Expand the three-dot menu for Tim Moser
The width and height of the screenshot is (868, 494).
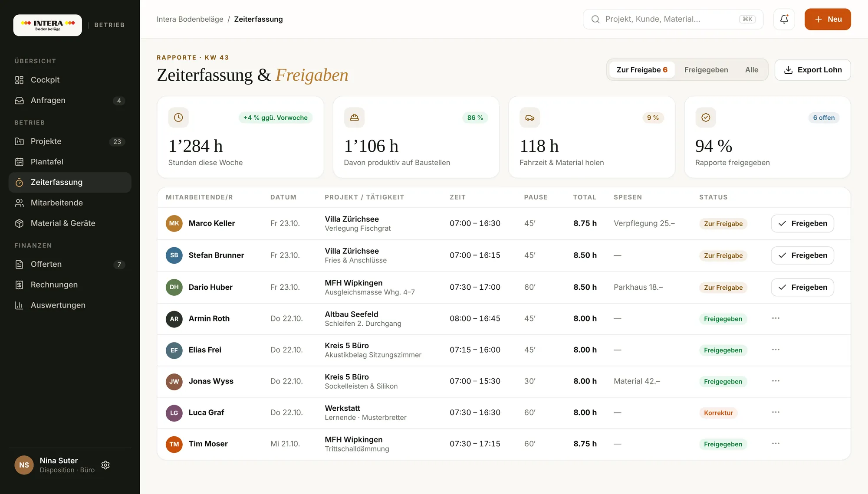(776, 444)
